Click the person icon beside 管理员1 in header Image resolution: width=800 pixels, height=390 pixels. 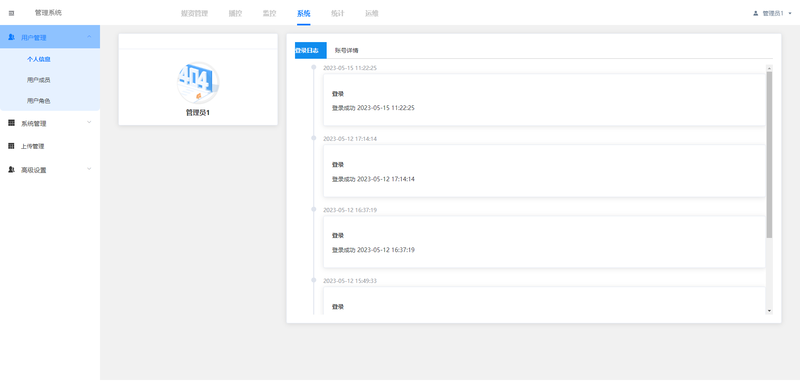[756, 14]
